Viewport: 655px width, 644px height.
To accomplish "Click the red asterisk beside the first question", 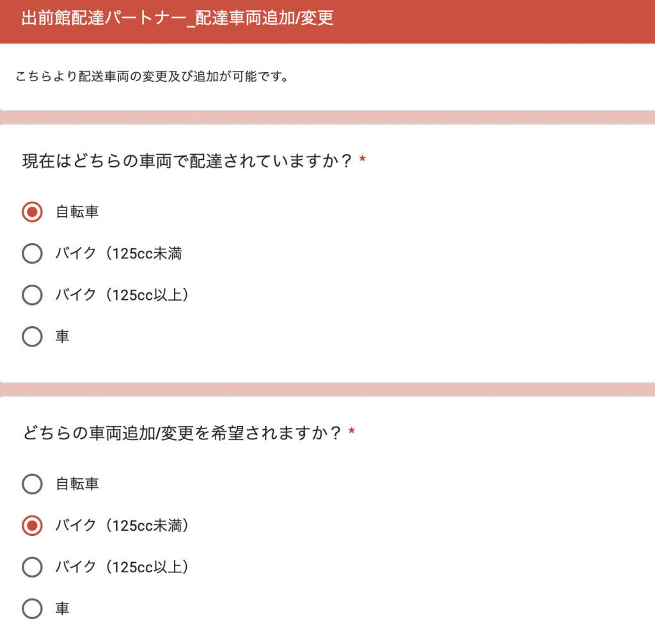I will click(x=363, y=159).
